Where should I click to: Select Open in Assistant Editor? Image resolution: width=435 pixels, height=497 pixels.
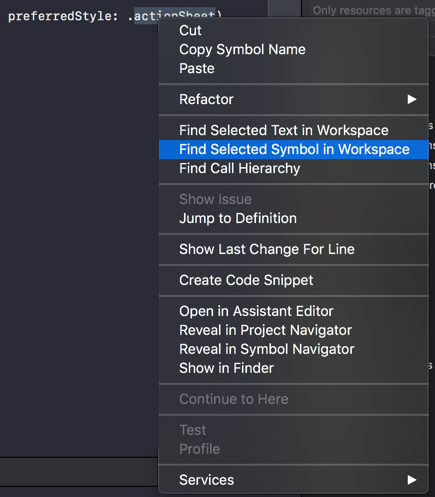coord(293,311)
